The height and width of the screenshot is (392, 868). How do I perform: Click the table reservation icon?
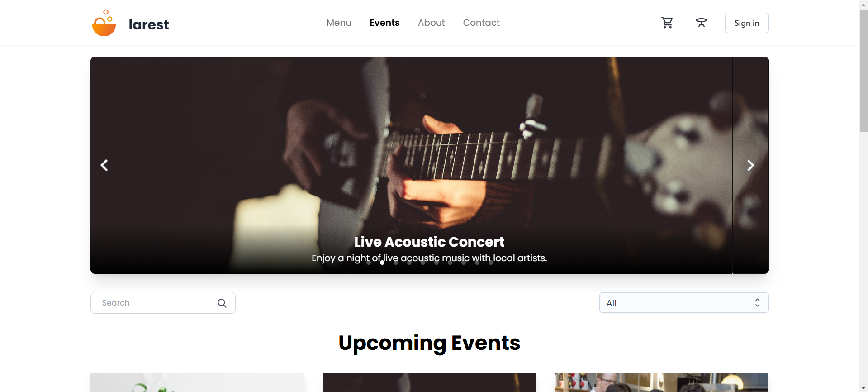pos(701,23)
